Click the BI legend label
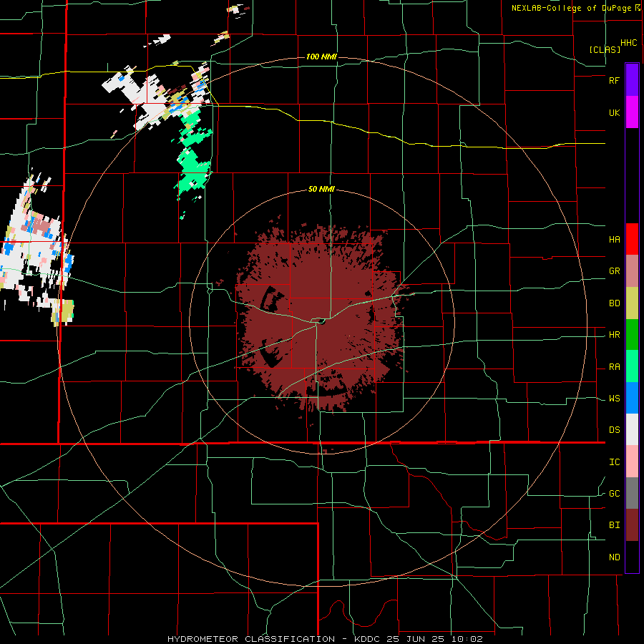Image resolution: width=644 pixels, height=644 pixels. [x=614, y=525]
